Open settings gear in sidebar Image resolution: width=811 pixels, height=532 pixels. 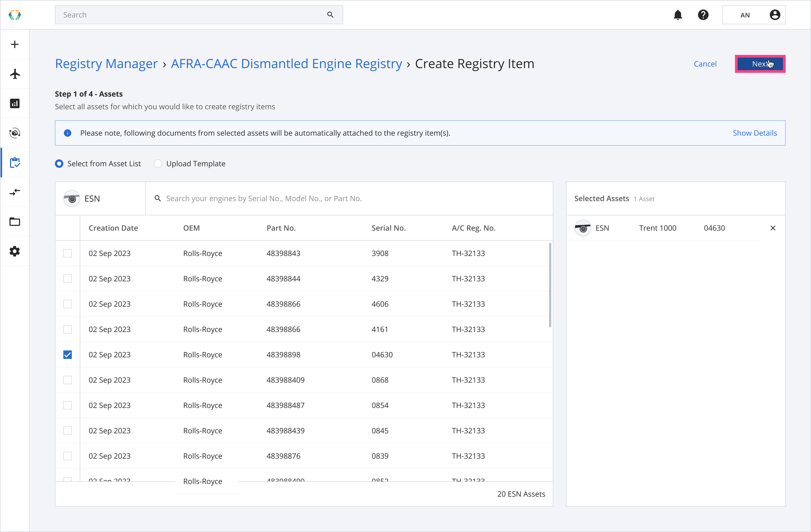click(x=15, y=251)
